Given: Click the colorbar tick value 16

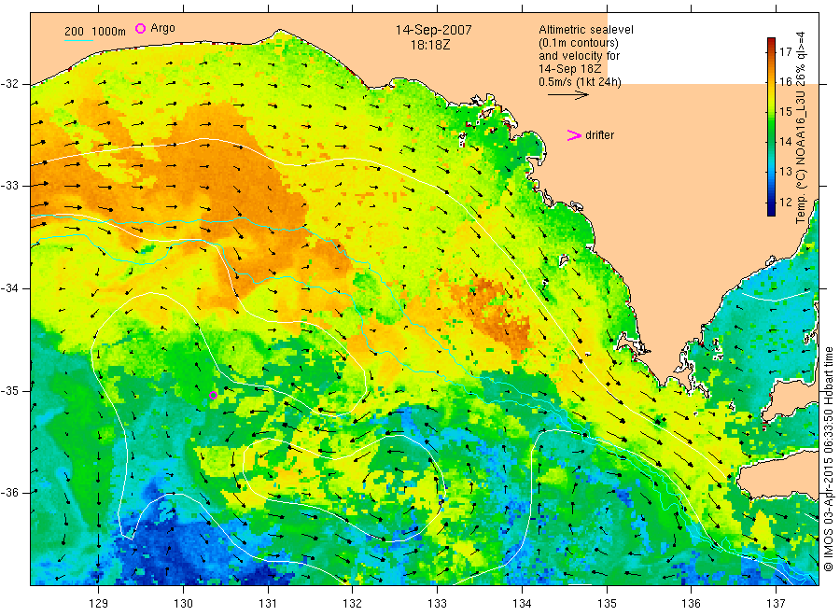Looking at the screenshot, I should click(785, 82).
